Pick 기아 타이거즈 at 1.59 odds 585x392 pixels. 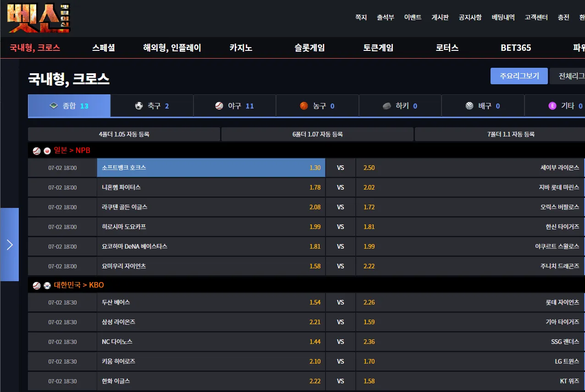[470, 322]
